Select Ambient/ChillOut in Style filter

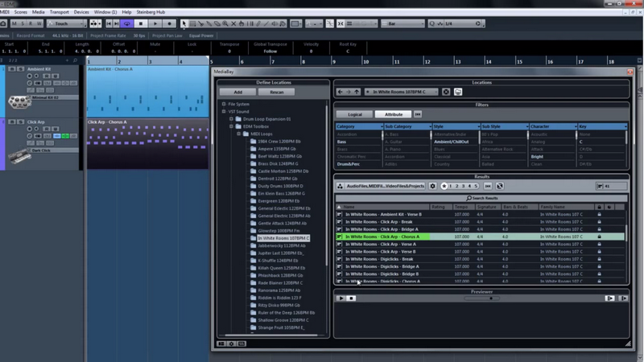(452, 142)
